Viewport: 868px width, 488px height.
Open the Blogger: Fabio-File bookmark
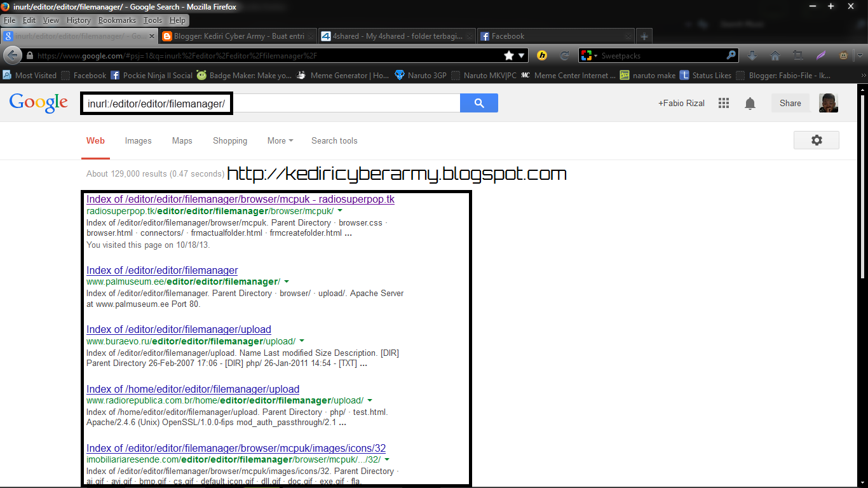click(783, 75)
